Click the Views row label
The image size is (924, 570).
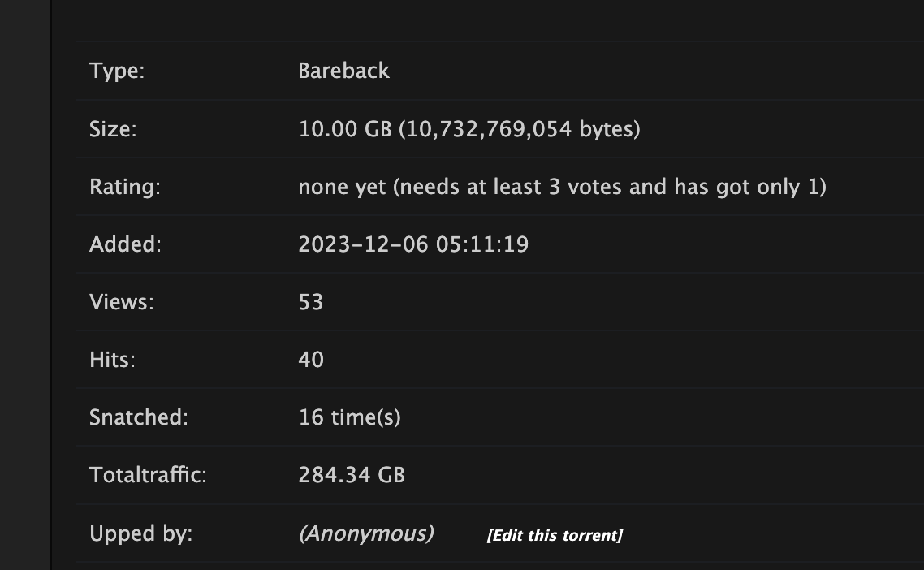point(122,302)
